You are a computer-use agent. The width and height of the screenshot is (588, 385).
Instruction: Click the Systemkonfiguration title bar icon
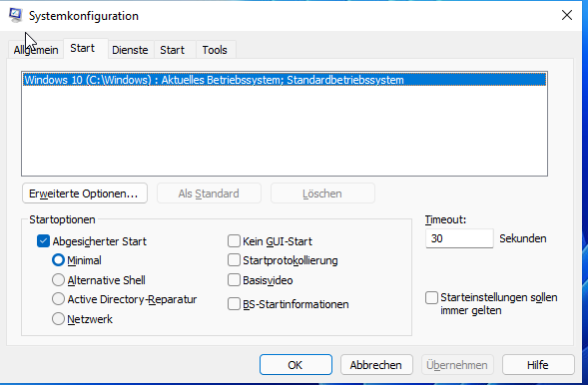click(x=15, y=15)
